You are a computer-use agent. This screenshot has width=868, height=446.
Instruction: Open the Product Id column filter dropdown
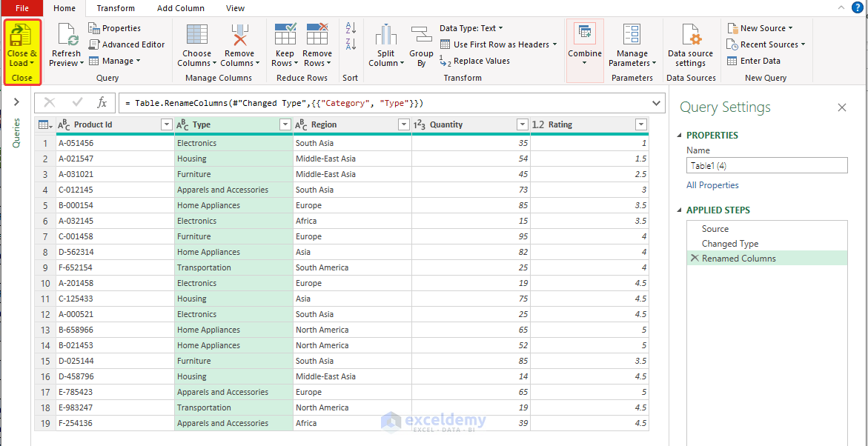pos(166,125)
